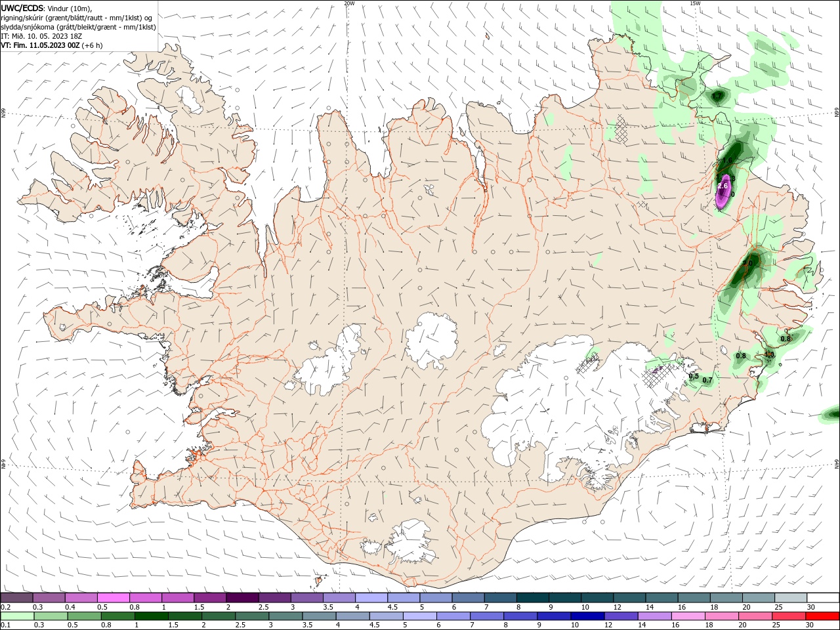
Task: Click the '1.6' precipitation value on the map
Action: coord(727,160)
